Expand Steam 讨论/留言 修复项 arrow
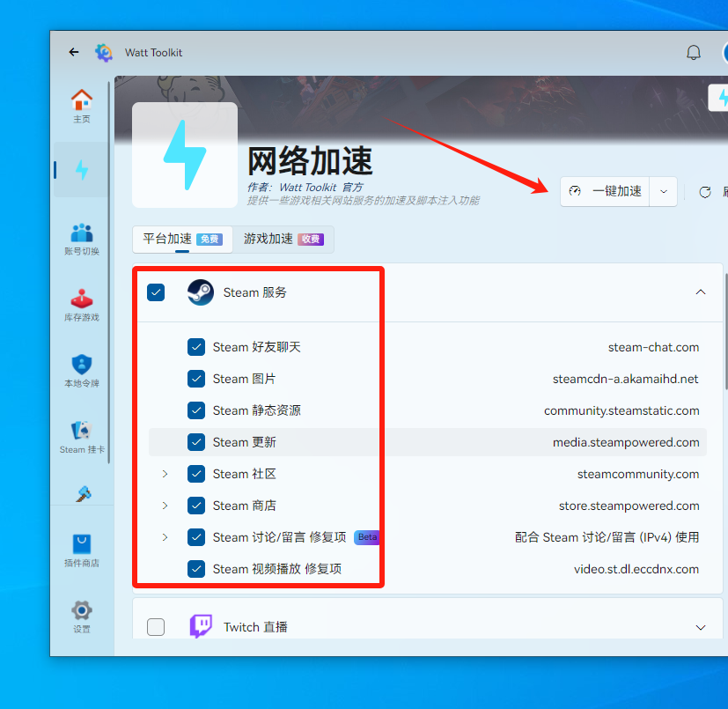Viewport: 728px width, 709px height. [165, 537]
